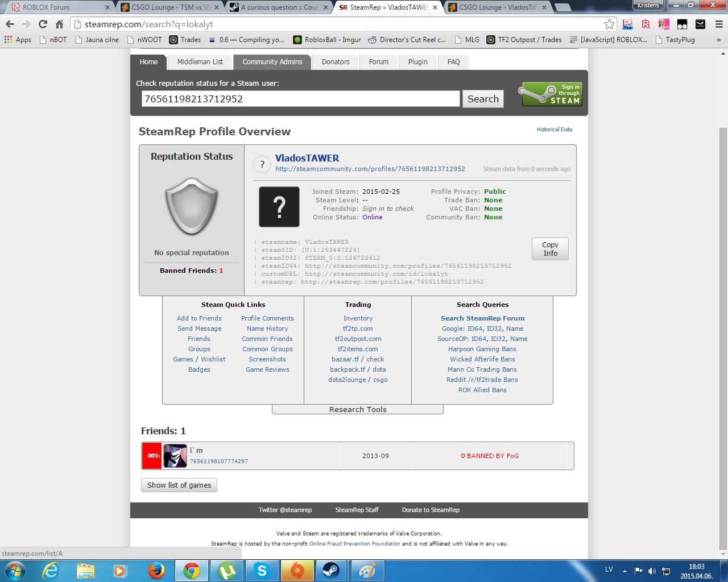Click the page vertical scrollbar
This screenshot has height=582, width=728.
point(723,284)
